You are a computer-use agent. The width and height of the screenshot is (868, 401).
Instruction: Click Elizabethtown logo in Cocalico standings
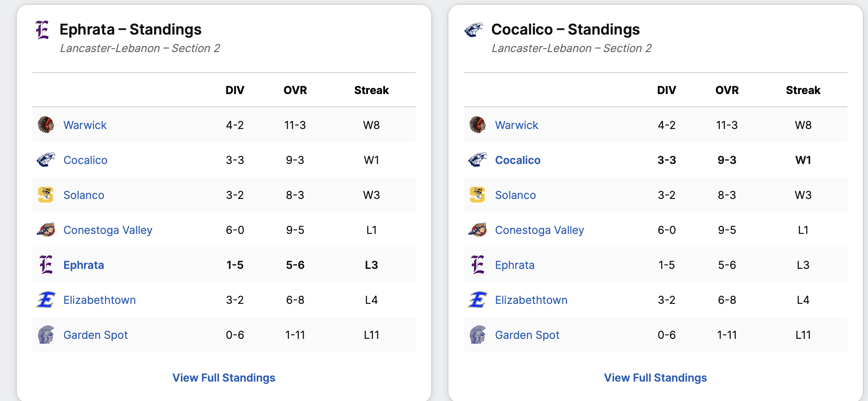pyautogui.click(x=478, y=300)
